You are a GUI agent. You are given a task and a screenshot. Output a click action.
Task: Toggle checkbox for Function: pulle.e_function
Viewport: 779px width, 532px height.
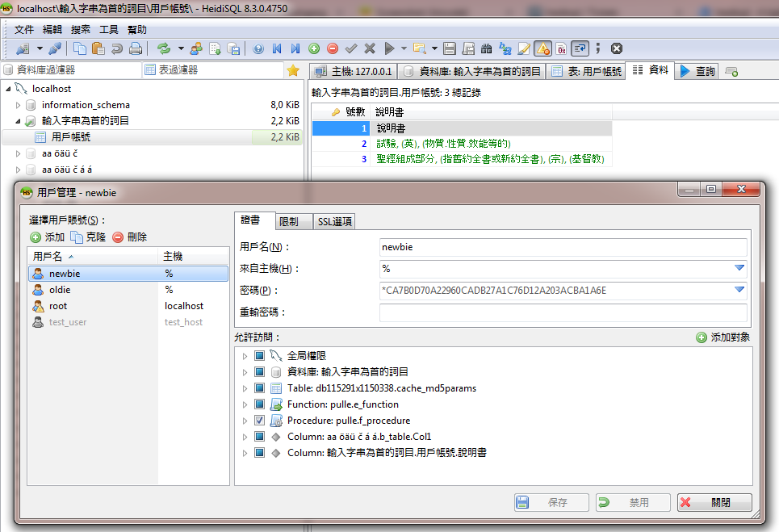pyautogui.click(x=259, y=404)
